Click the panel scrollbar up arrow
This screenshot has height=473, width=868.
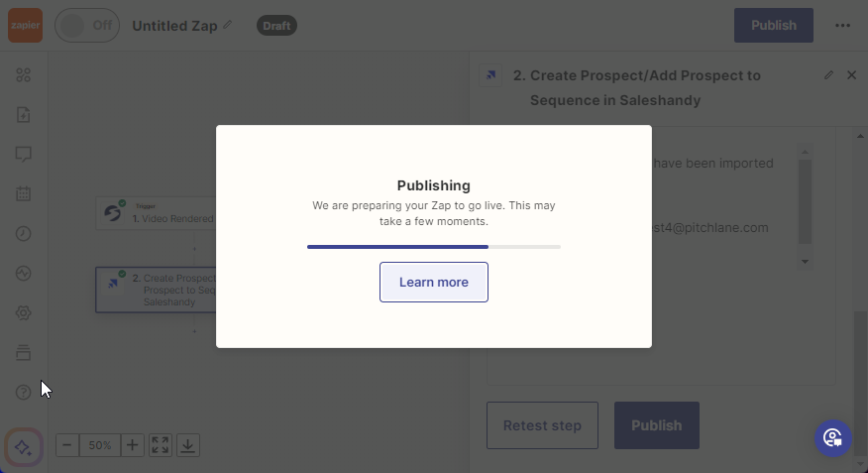pyautogui.click(x=860, y=136)
